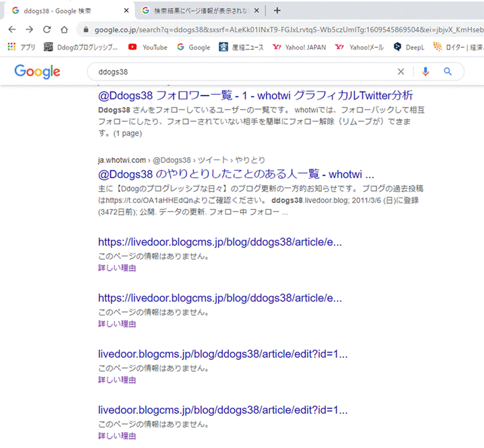This screenshot has width=484, height=448.
Task: Open last livedoor.blogcms.jp edit?id=1 result
Action: [x=223, y=410]
